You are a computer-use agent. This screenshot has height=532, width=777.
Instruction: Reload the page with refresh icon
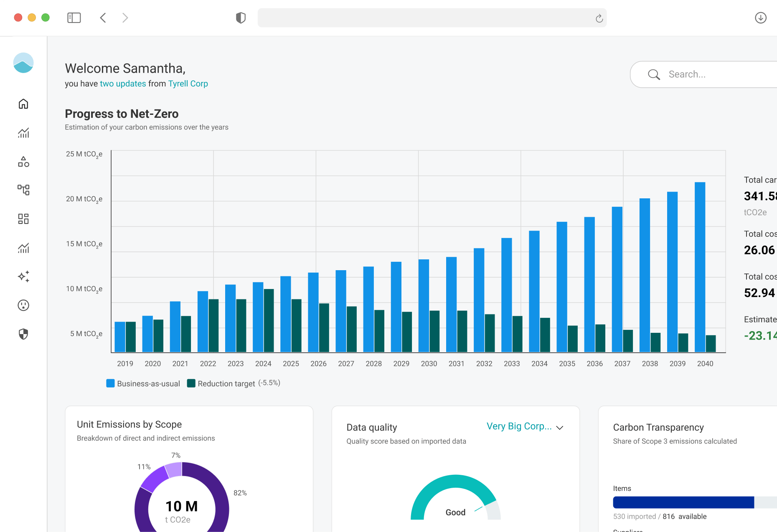click(x=599, y=18)
